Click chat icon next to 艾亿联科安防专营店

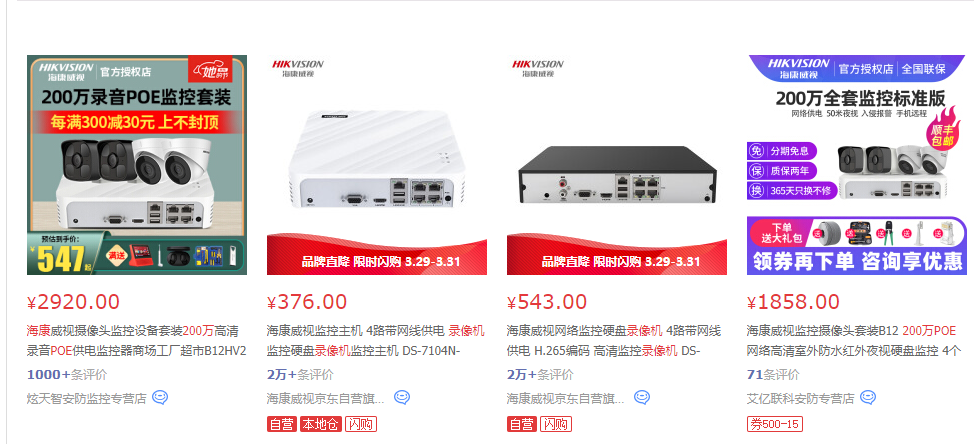(868, 397)
